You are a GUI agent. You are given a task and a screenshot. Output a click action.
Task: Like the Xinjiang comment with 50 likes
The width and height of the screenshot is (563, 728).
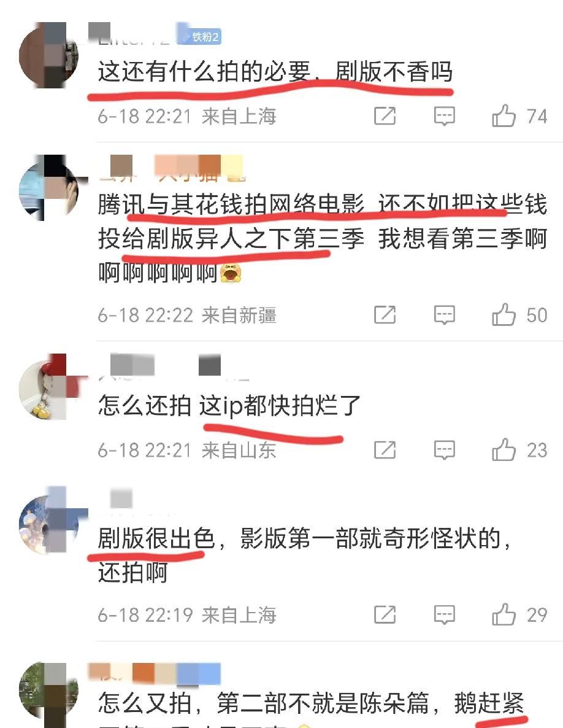pos(504,315)
